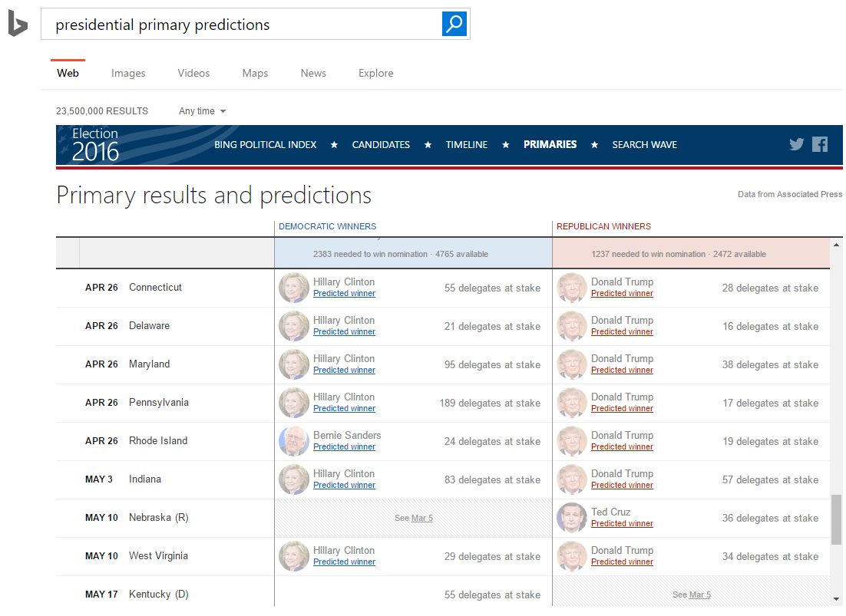Screen dimensions: 846x616
Task: Open the BING POLITICAL INDEX page
Action: click(x=265, y=144)
